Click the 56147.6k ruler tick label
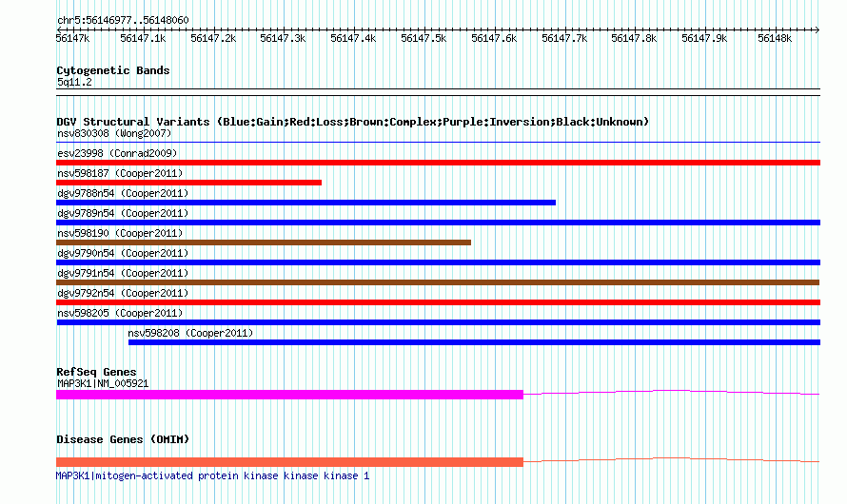This screenshot has height=504, width=847. click(x=494, y=38)
